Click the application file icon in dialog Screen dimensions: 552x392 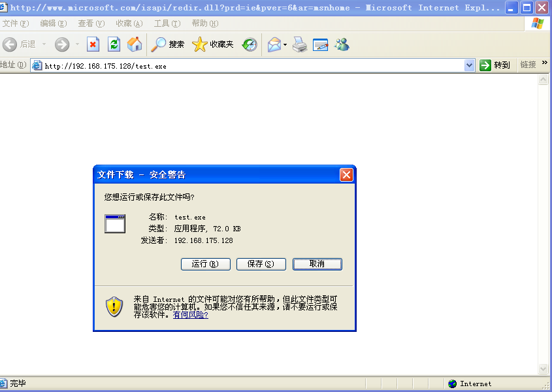(x=115, y=223)
